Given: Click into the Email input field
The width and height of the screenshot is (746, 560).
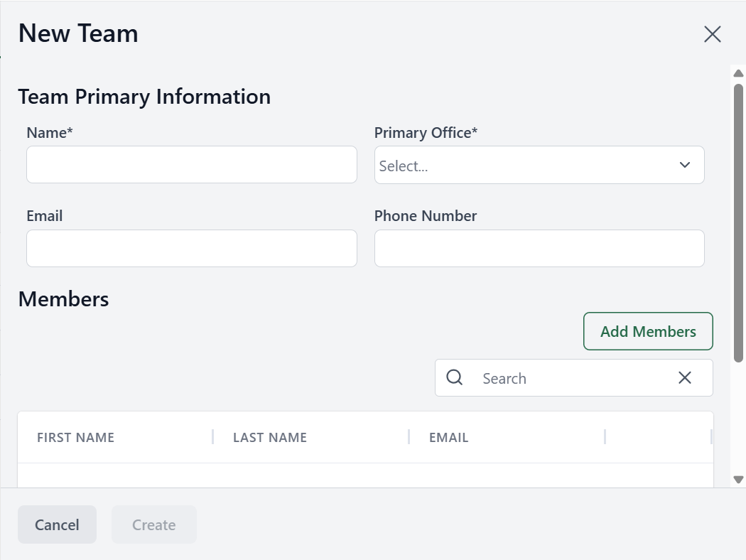Looking at the screenshot, I should click(x=192, y=248).
